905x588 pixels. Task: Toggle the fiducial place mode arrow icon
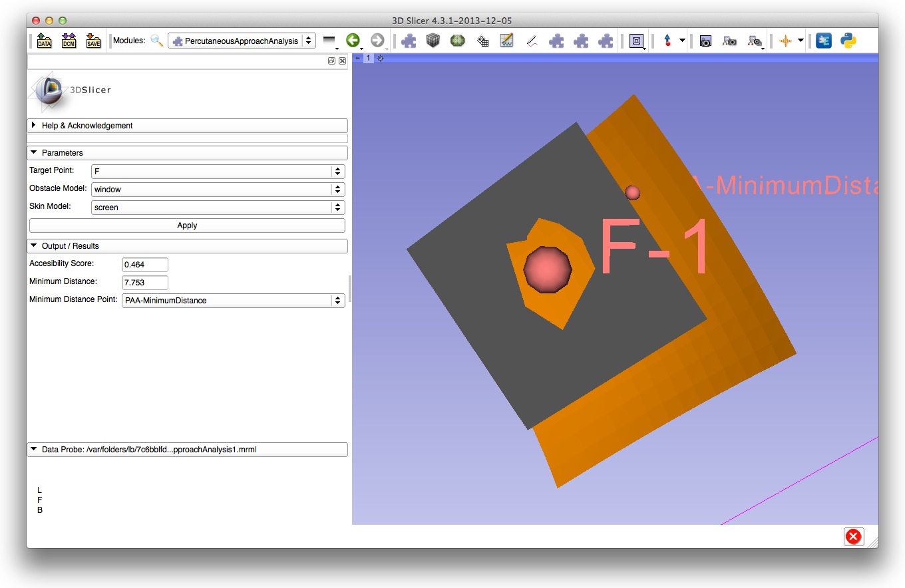pyautogui.click(x=667, y=41)
